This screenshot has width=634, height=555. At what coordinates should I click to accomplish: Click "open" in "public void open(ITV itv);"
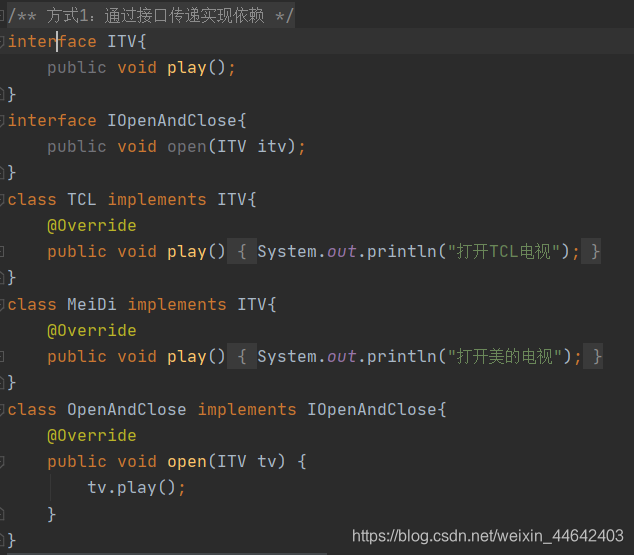pos(187,147)
